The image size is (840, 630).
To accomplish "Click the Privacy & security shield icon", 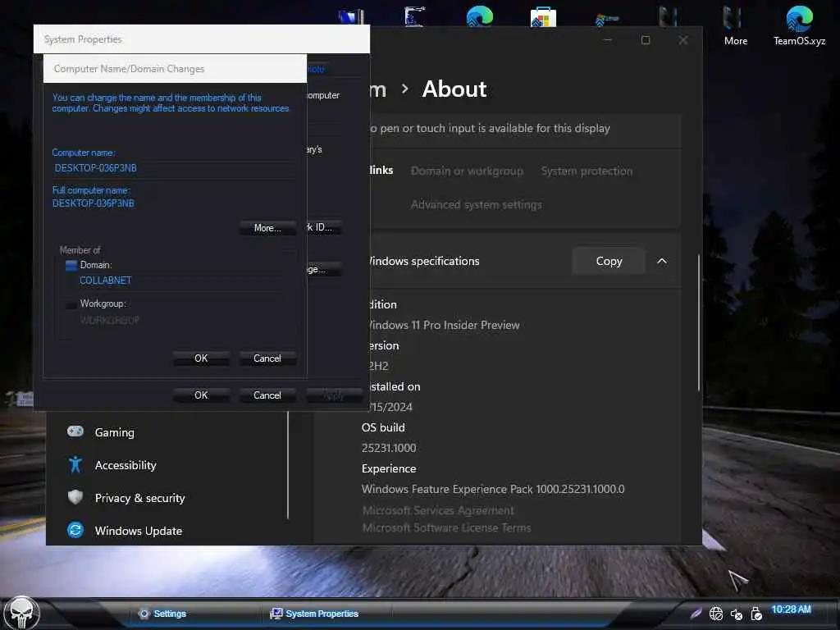I will [x=75, y=497].
